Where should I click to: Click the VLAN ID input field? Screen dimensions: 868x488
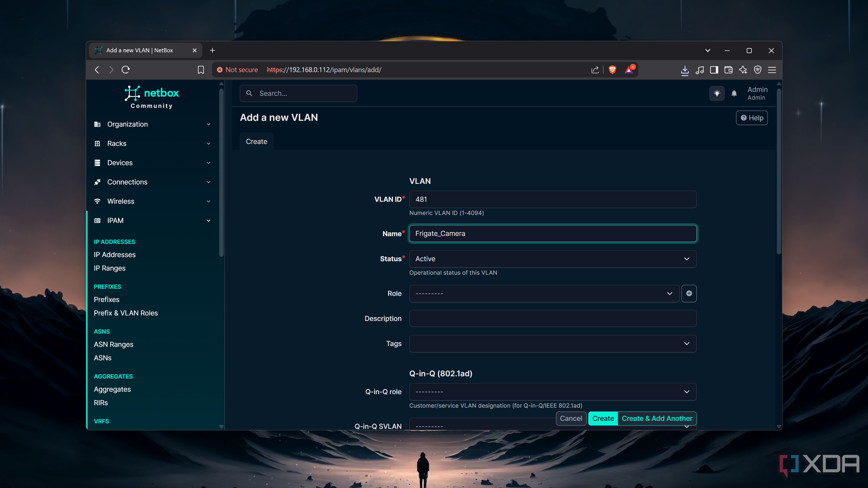click(553, 199)
